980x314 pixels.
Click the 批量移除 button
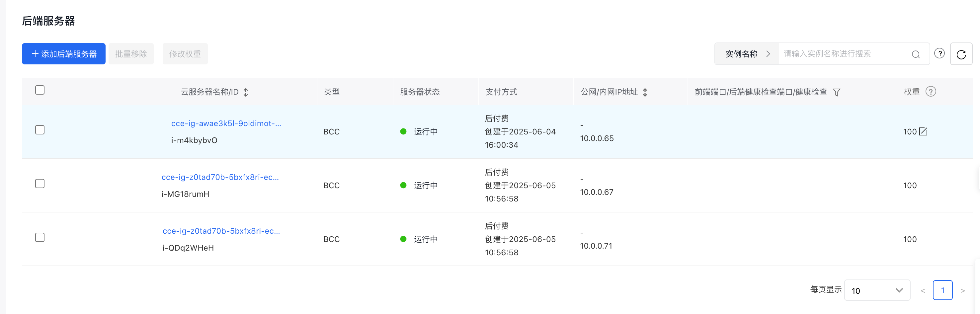coord(131,54)
